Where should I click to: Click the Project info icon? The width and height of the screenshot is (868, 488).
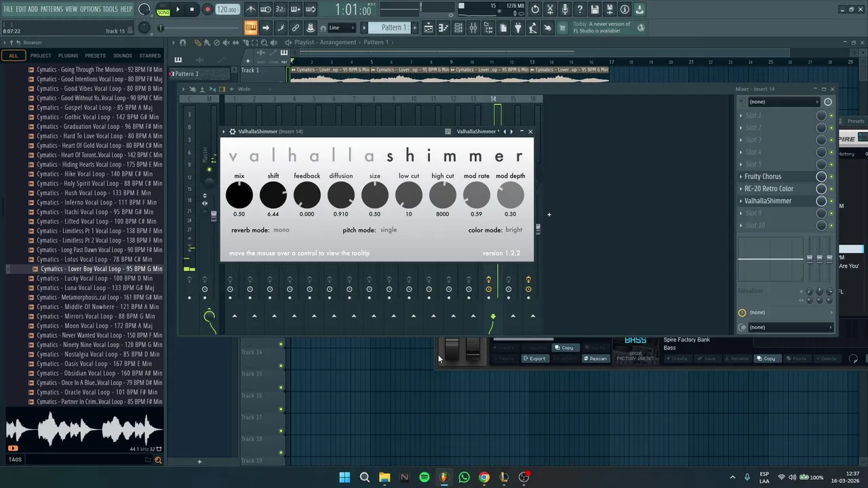tap(625, 9)
